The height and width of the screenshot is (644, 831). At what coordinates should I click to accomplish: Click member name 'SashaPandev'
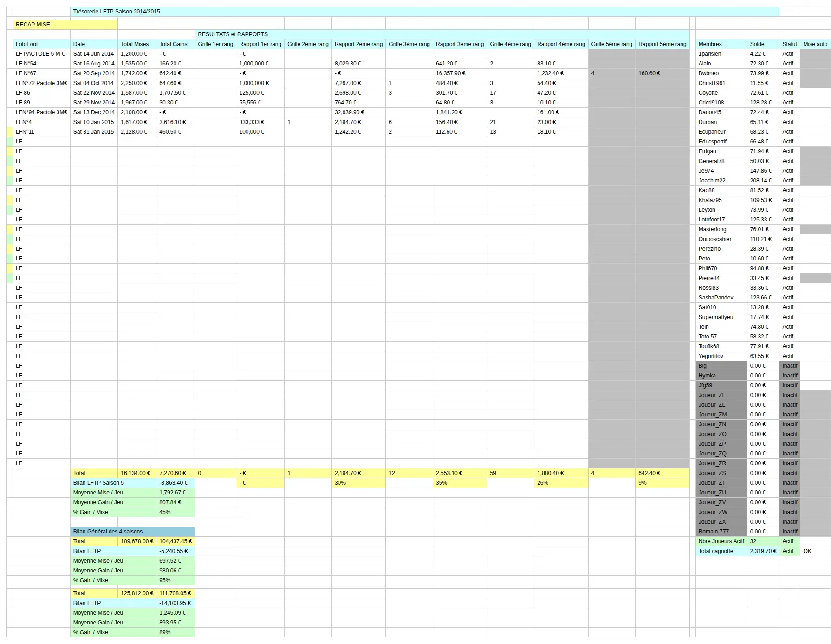point(721,298)
